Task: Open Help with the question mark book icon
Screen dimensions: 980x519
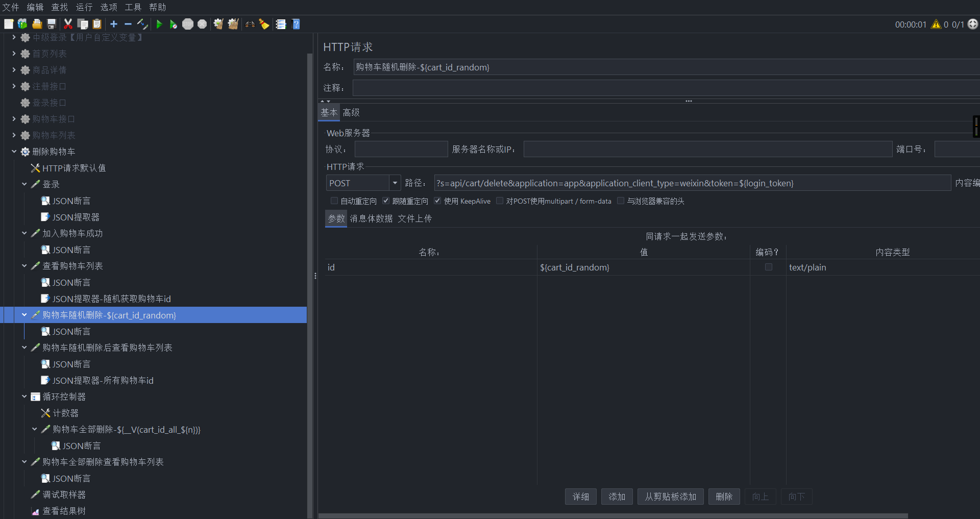Action: tap(296, 24)
